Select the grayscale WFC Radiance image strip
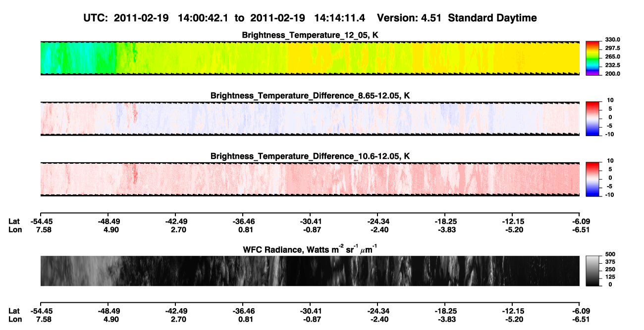The height and width of the screenshot is (330, 644). coord(310,271)
